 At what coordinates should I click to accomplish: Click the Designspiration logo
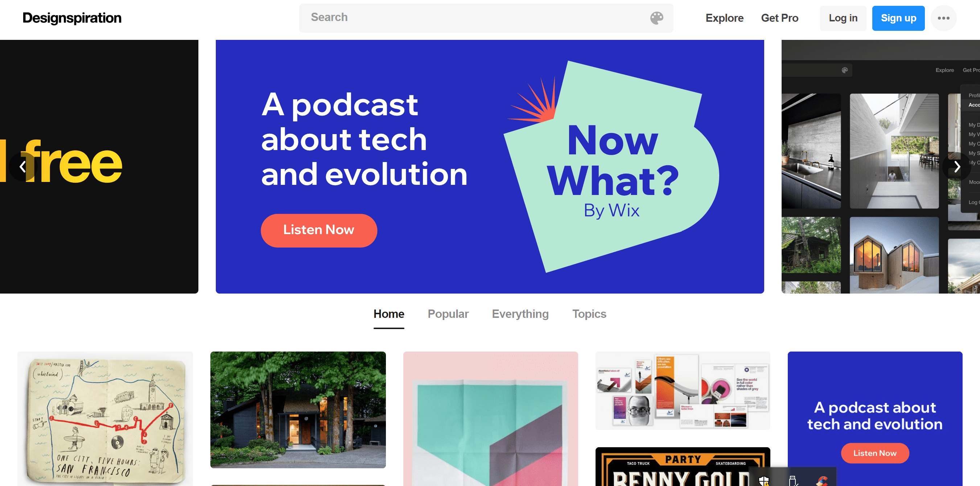click(72, 18)
